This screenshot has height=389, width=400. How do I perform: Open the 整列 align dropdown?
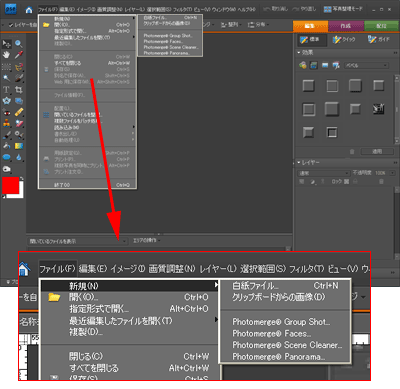point(230,25)
